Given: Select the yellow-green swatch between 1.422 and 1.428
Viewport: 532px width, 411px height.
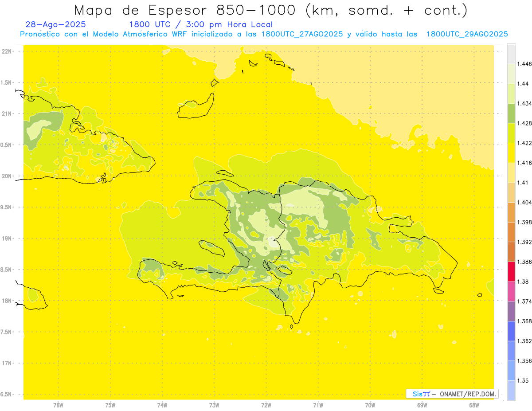Looking at the screenshot, I should click(511, 133).
